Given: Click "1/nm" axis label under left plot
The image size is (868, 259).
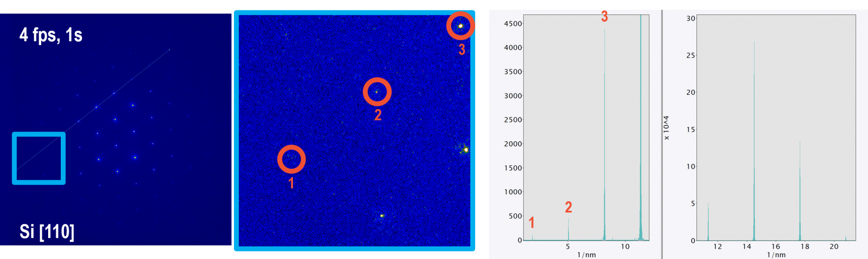Looking at the screenshot, I should click(586, 255).
